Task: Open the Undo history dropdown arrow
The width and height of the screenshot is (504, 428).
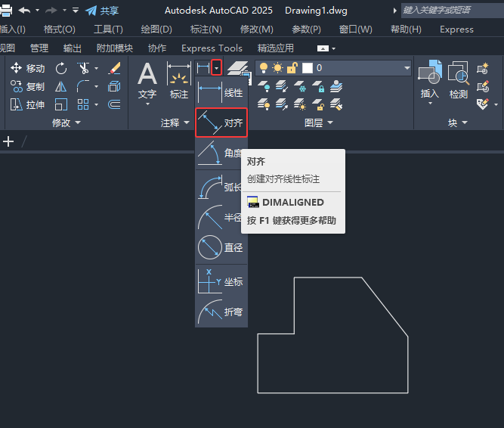Action: (x=37, y=11)
